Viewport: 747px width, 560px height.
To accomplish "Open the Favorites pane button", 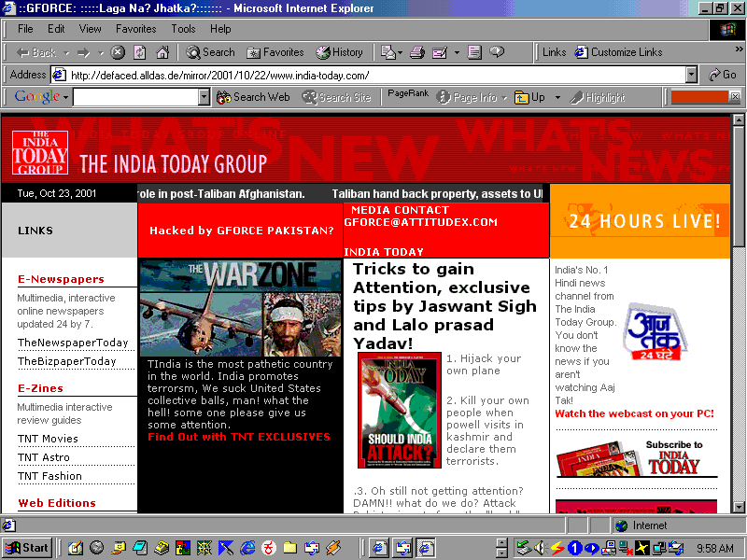I will [275, 52].
